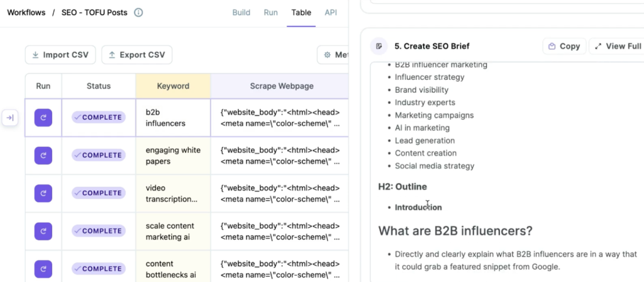
Task: Click the Status column header
Action: [99, 86]
